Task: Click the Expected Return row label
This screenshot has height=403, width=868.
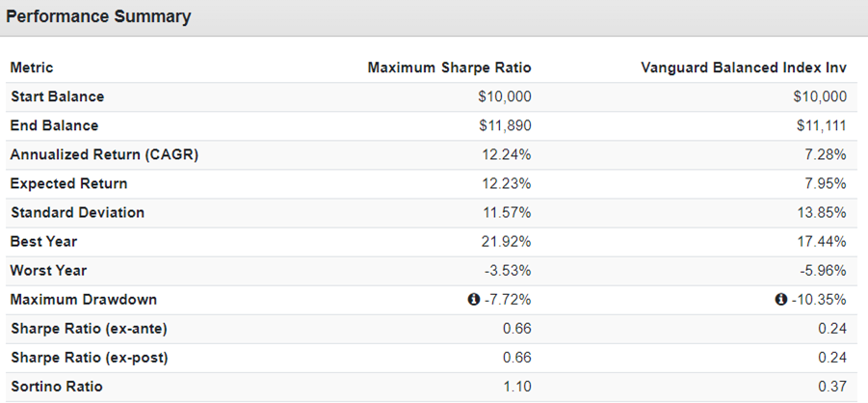Action: coord(68,183)
